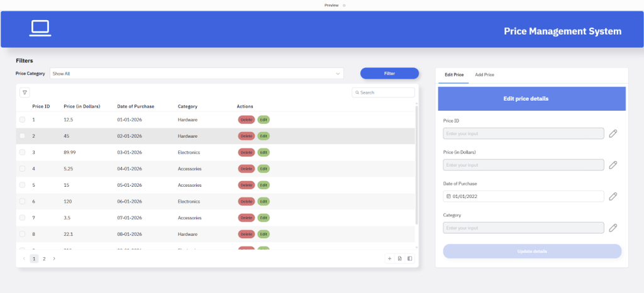Click the Update details button
Viewport: 644px width, 293px height.
(532, 251)
